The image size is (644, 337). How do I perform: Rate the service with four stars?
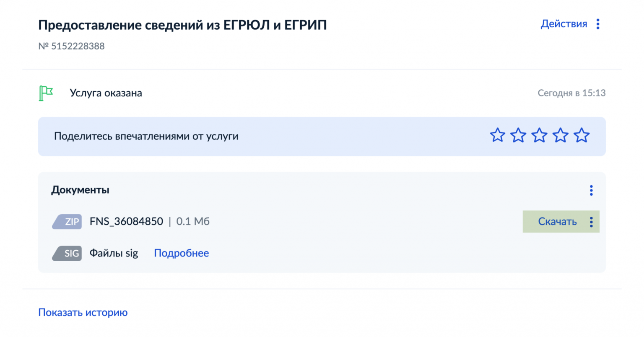click(561, 135)
